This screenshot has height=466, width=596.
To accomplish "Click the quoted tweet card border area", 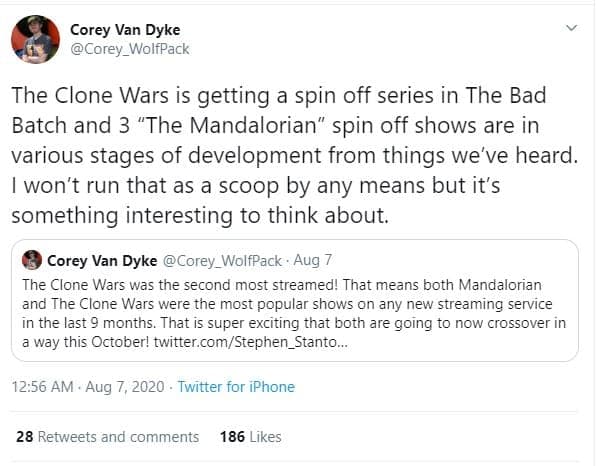I will click(295, 300).
